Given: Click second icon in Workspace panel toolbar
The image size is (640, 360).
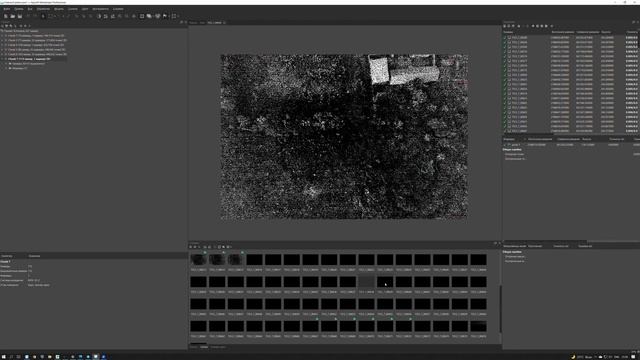Looking at the screenshot, I should [6, 26].
